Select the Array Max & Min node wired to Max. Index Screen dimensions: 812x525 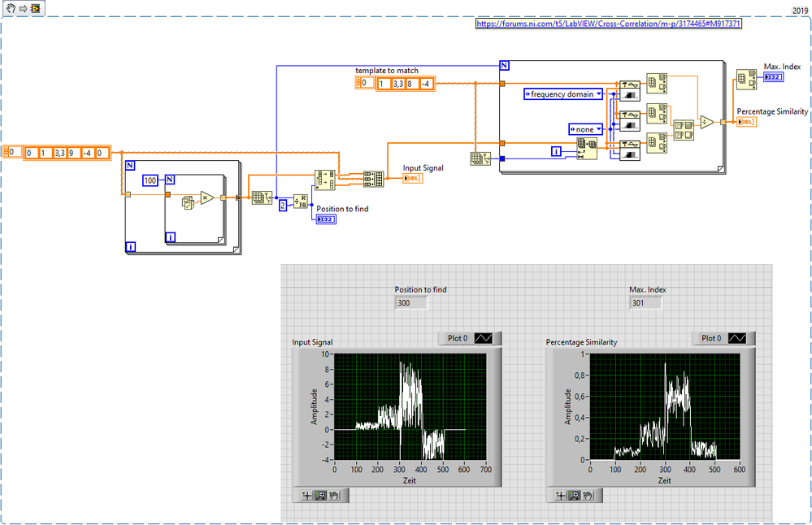[x=746, y=79]
